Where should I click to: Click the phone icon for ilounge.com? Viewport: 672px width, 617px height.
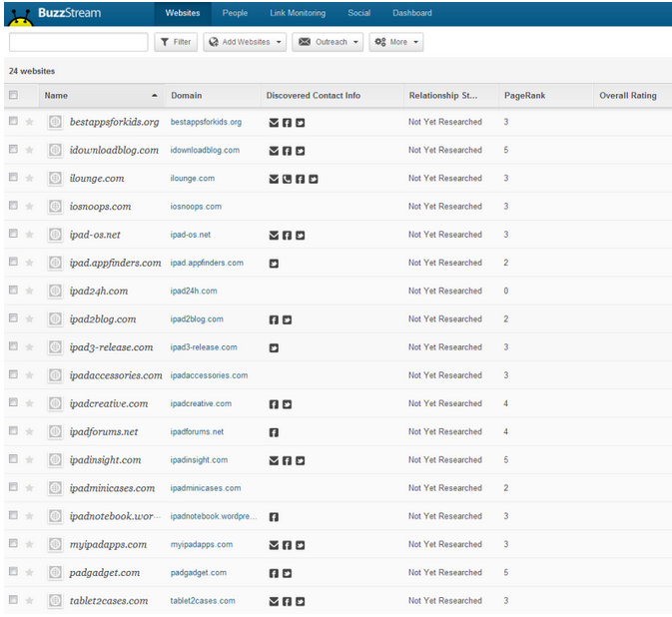tap(288, 179)
